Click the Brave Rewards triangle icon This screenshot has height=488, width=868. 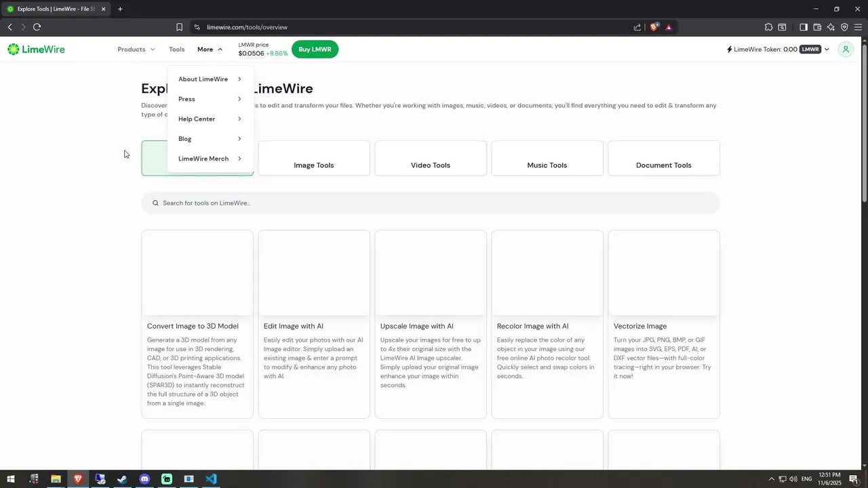tap(669, 27)
